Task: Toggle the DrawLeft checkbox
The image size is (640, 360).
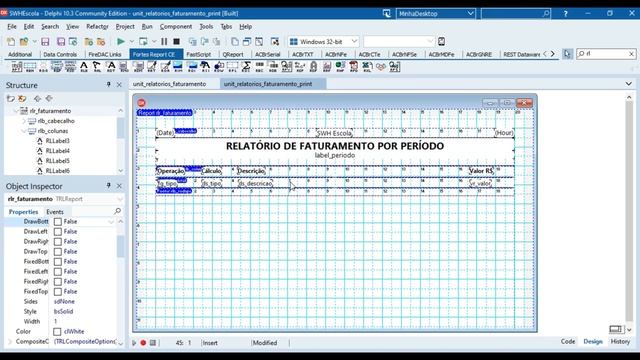Action: pyautogui.click(x=58, y=232)
